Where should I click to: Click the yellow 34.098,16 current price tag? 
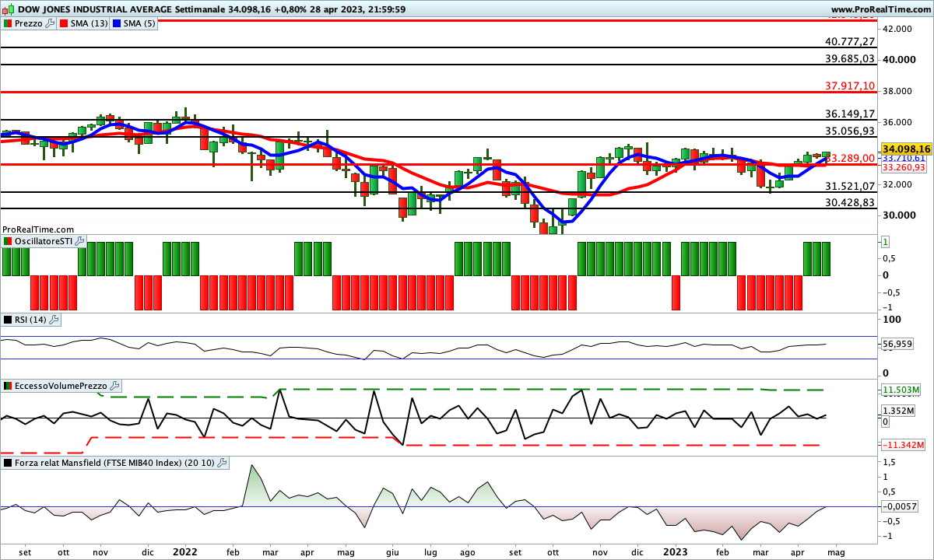[x=907, y=149]
